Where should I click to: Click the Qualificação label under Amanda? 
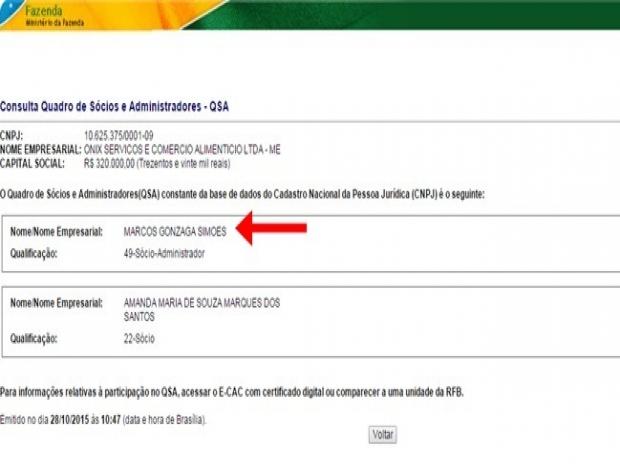coord(34,339)
